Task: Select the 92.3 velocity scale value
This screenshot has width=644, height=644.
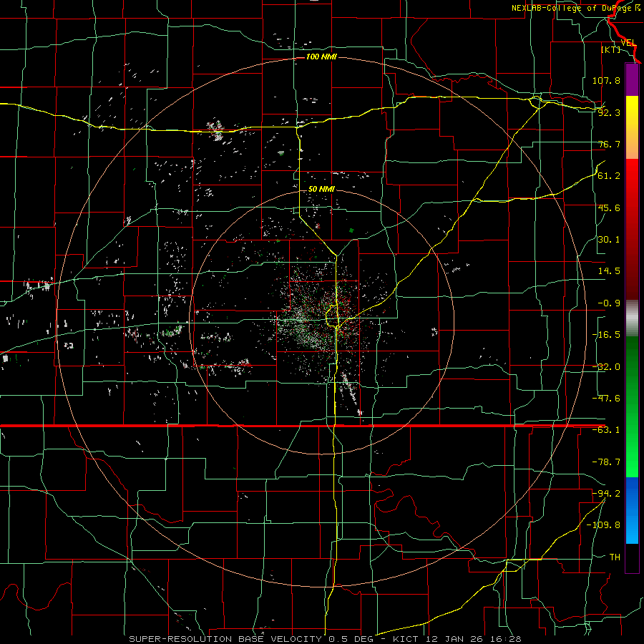Action: (x=609, y=112)
